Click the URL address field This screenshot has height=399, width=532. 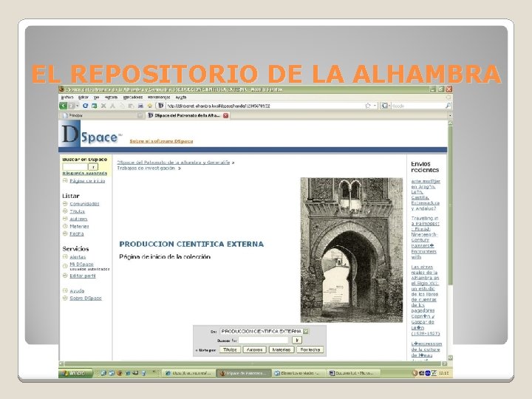point(265,106)
